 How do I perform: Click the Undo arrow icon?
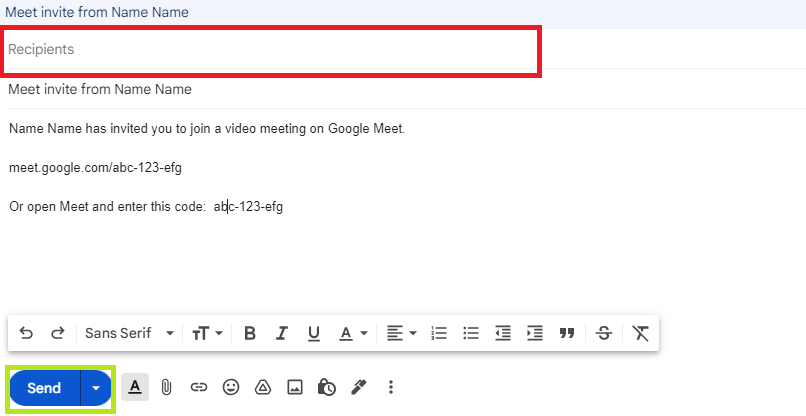click(x=26, y=333)
